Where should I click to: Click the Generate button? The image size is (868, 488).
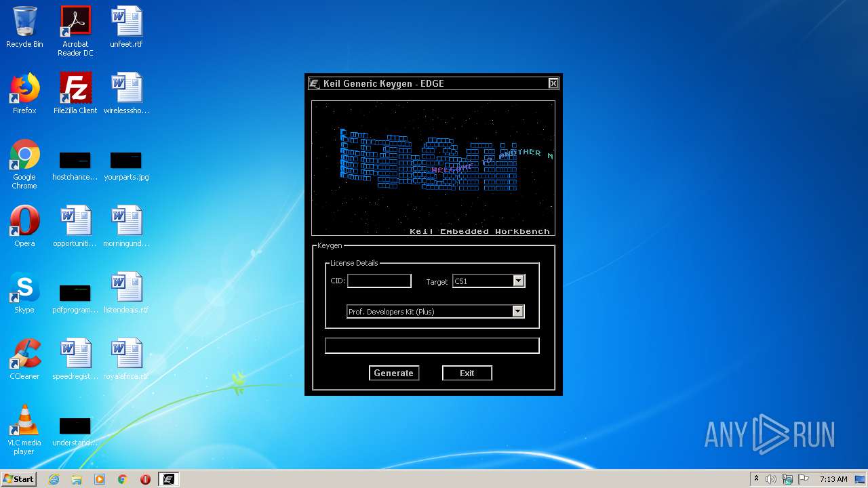pos(393,373)
